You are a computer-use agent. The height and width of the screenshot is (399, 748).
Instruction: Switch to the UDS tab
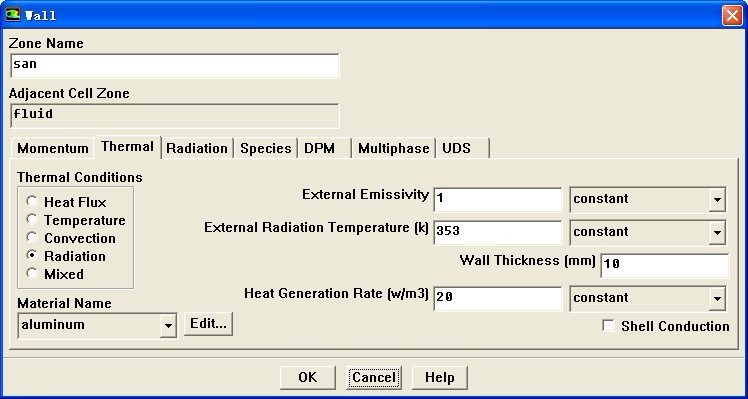[x=462, y=148]
